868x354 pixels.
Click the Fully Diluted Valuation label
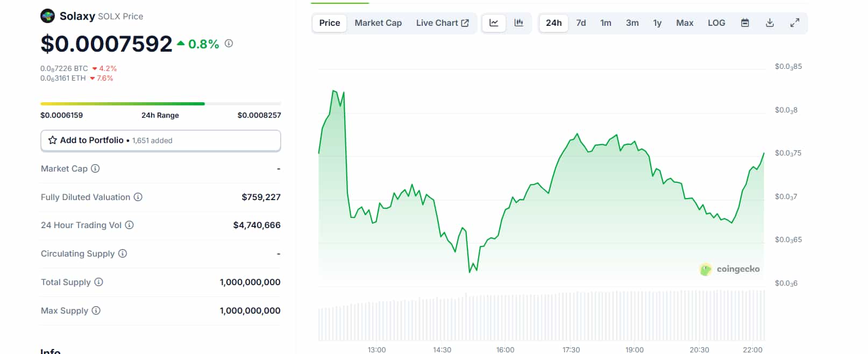86,197
